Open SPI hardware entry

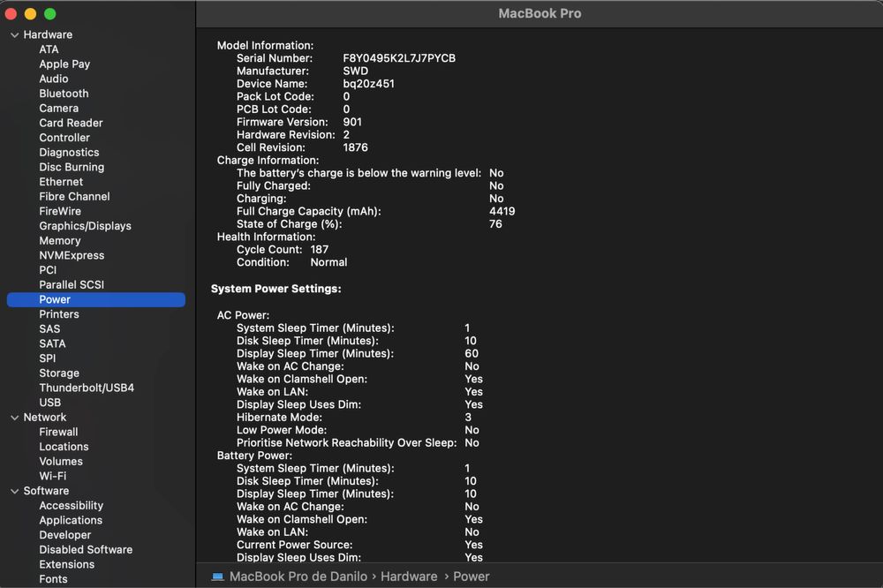[48, 358]
